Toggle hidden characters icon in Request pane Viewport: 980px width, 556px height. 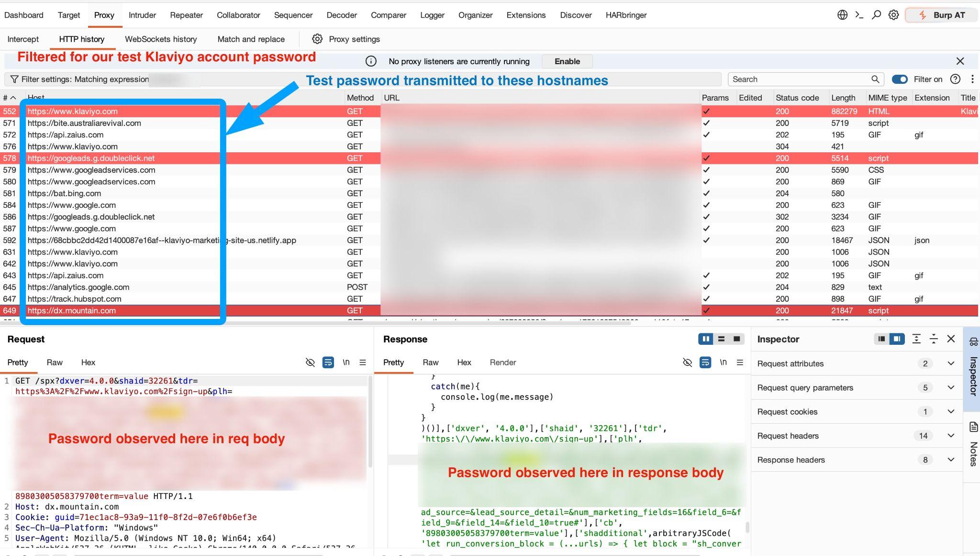click(310, 363)
